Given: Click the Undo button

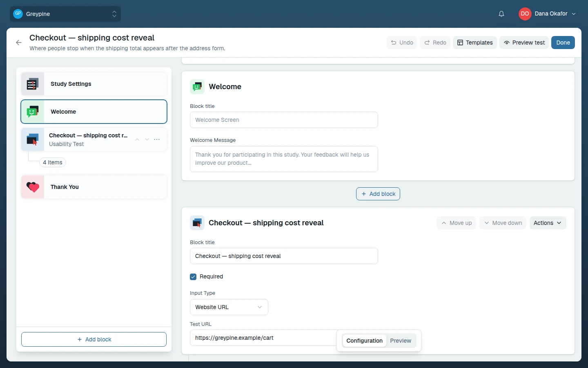Looking at the screenshot, I should [x=402, y=43].
